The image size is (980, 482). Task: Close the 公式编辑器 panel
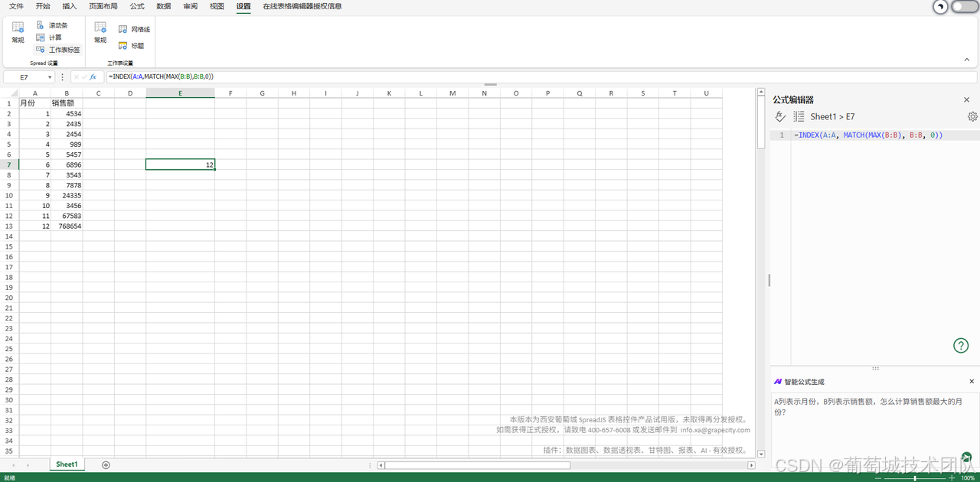click(x=966, y=100)
